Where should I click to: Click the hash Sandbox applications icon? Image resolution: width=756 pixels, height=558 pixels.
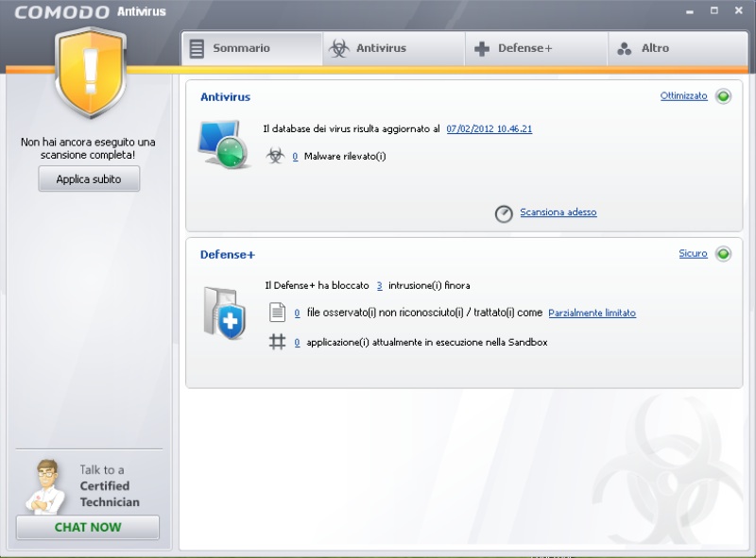tap(277, 342)
